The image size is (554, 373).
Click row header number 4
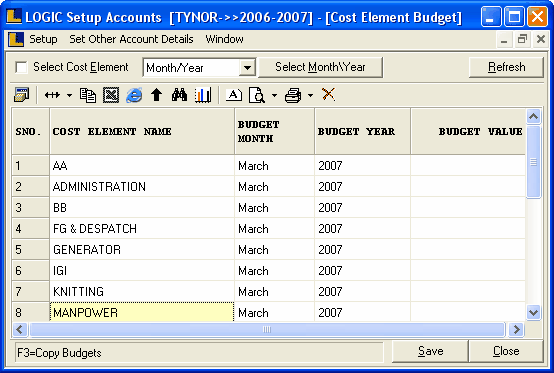[30, 229]
